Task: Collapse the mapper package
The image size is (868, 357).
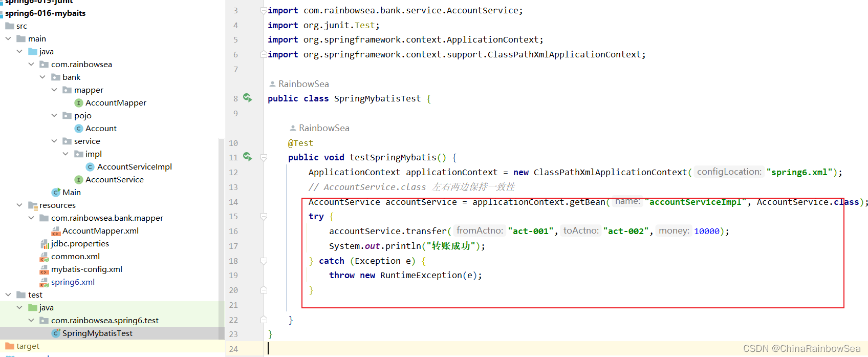Action: click(54, 90)
